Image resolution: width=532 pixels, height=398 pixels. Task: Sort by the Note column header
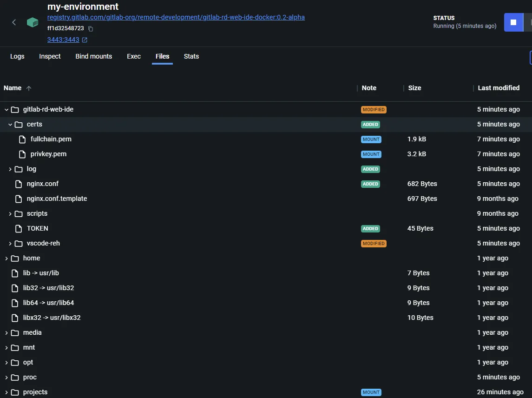369,88
